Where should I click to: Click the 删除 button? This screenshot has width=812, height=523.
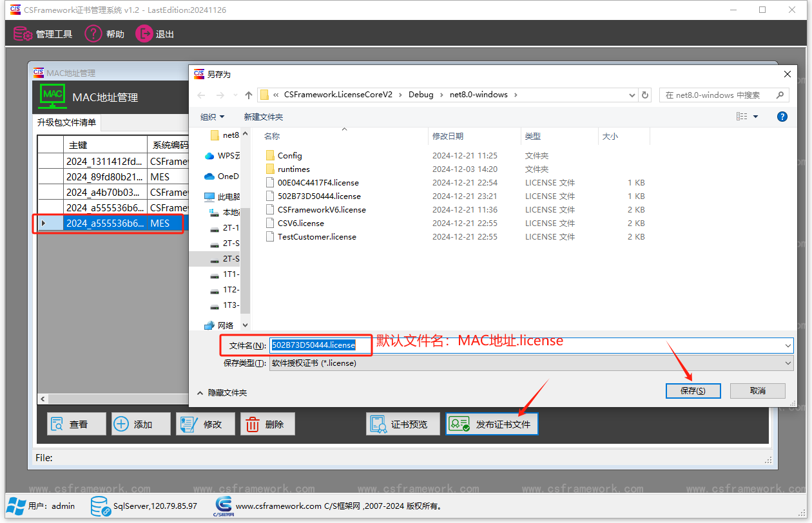point(267,424)
